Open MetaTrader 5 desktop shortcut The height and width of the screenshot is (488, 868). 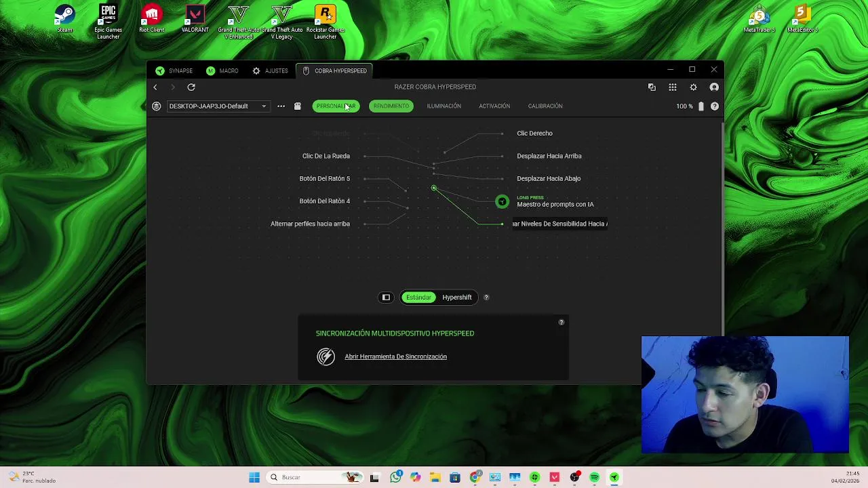(759, 18)
